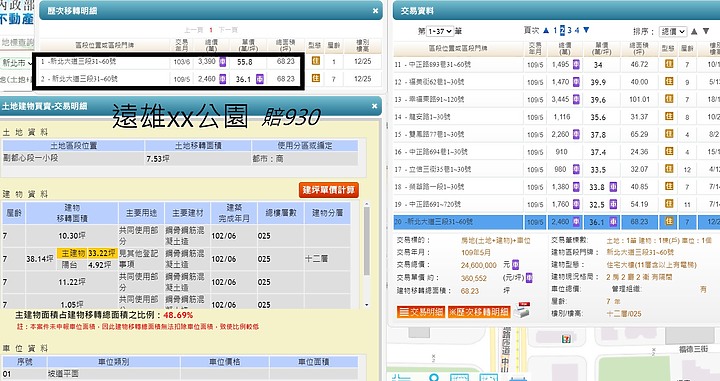Select current results page 2
This screenshot has width=720, height=381.
tap(562, 30)
